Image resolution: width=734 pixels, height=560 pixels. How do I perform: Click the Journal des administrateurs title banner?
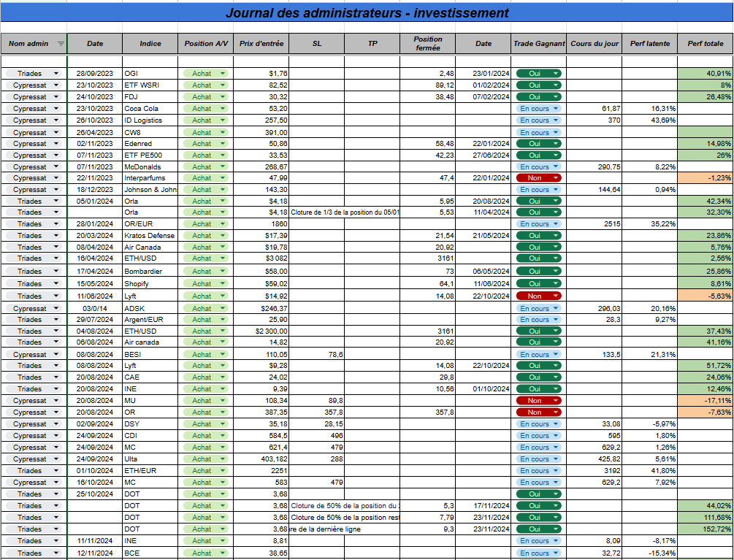[x=367, y=12]
